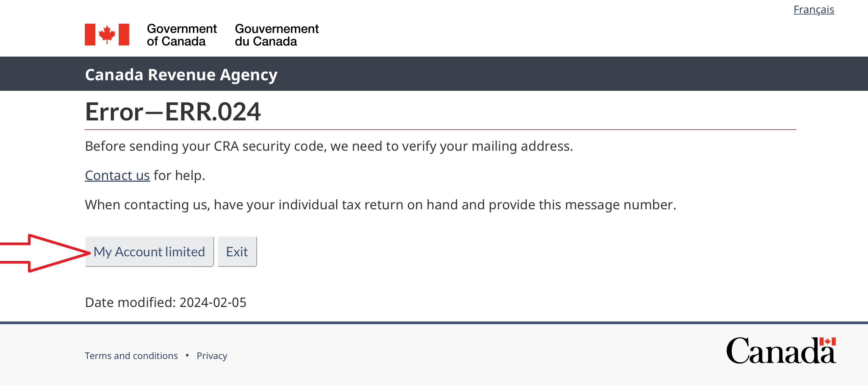
Task: Click the small flag above the Canada wordmark
Action: (x=827, y=342)
